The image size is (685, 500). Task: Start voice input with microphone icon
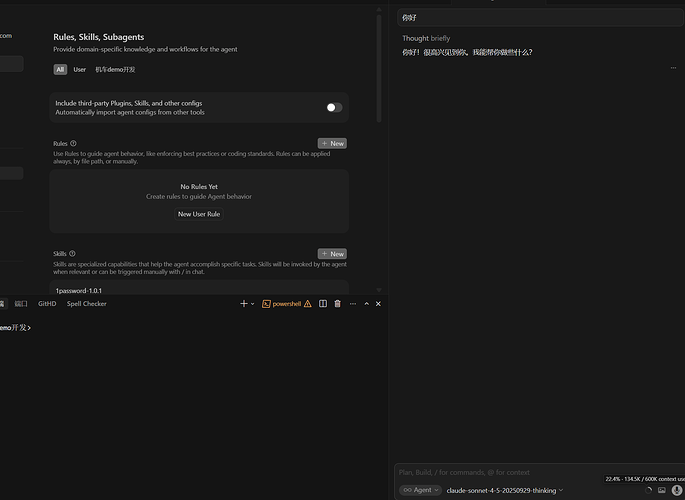click(x=677, y=490)
